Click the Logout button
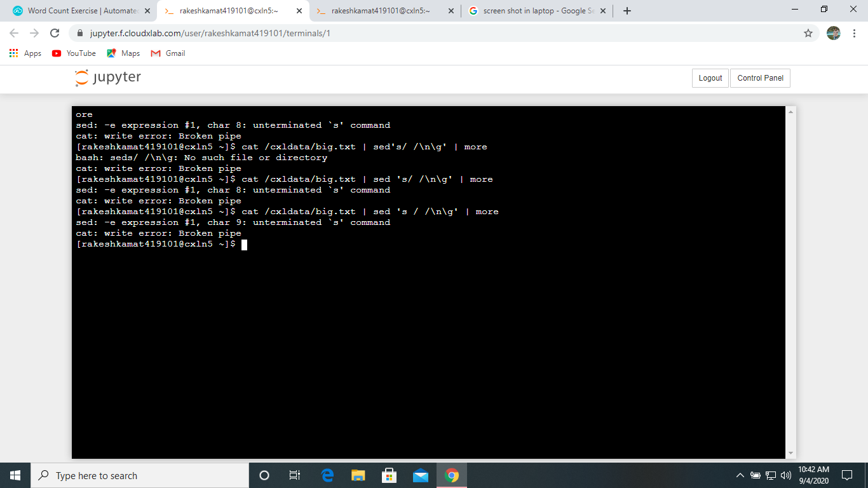 (710, 78)
